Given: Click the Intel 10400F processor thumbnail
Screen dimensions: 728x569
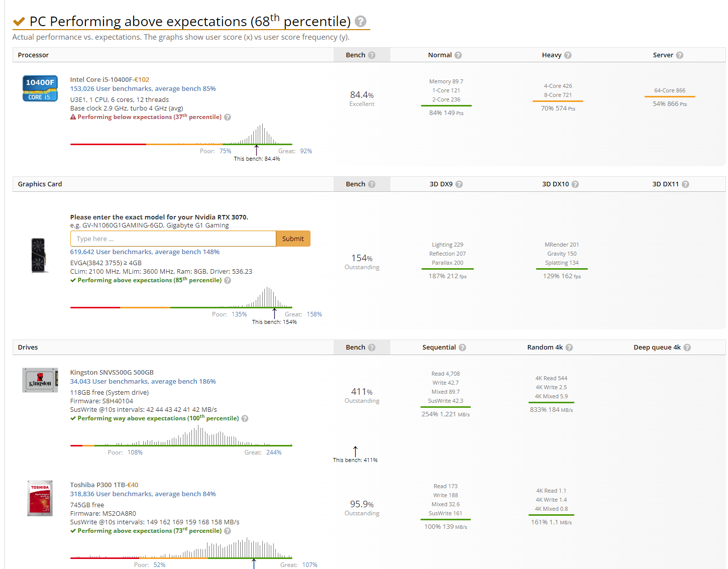Looking at the screenshot, I should 40,88.
